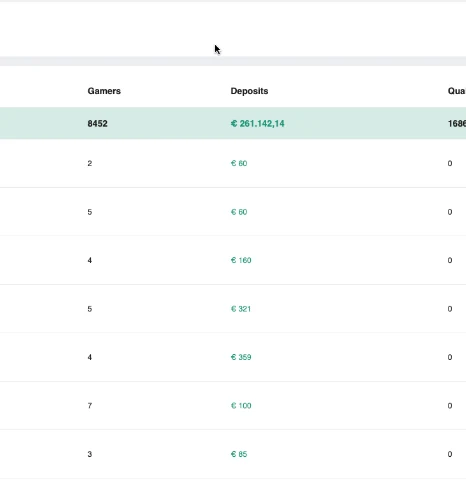The height and width of the screenshot is (488, 466).
Task: Sort by the Deposits column header
Action: click(x=249, y=91)
